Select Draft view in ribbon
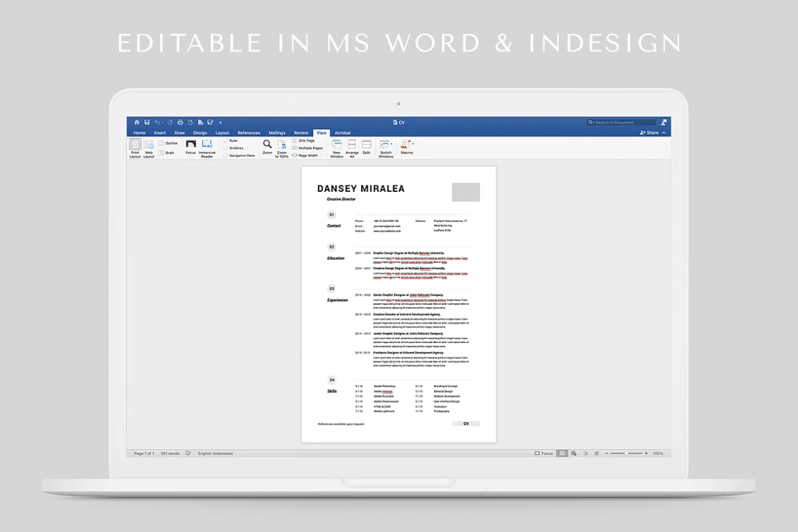This screenshot has width=798, height=532. pos(166,153)
